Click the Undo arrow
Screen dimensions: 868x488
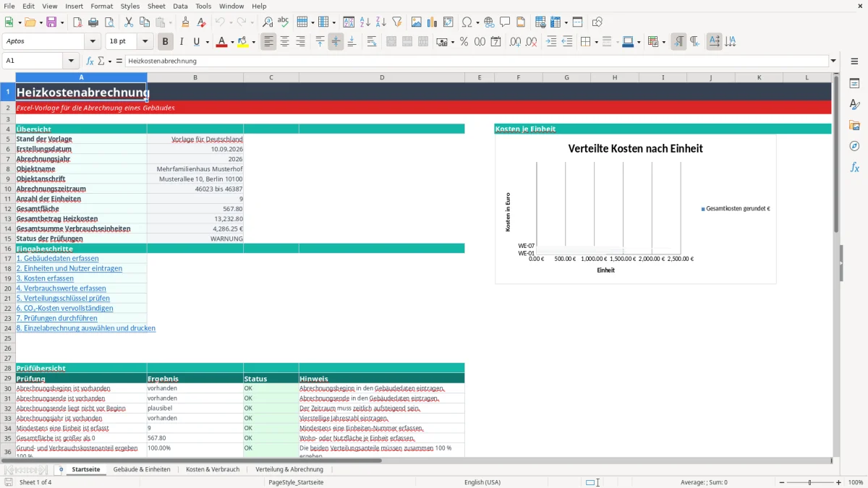click(220, 22)
